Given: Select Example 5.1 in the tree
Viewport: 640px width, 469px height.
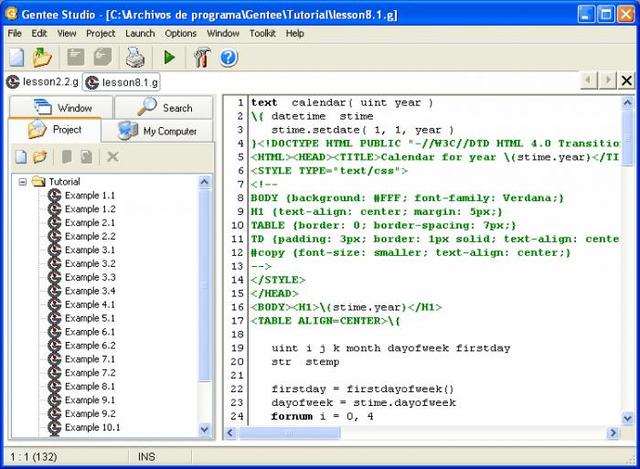Looking at the screenshot, I should point(90,318).
